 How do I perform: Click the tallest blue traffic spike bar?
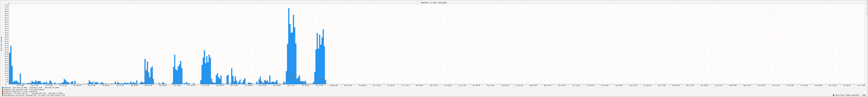(289, 46)
